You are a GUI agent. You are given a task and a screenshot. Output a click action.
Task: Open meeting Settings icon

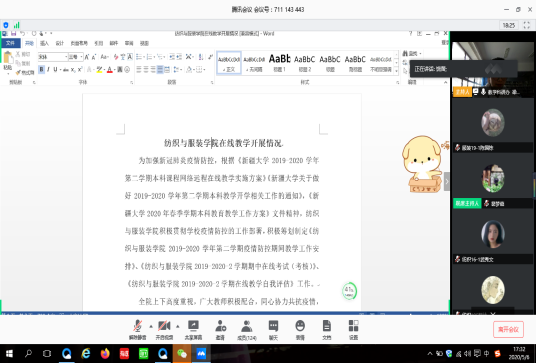tap(353, 330)
